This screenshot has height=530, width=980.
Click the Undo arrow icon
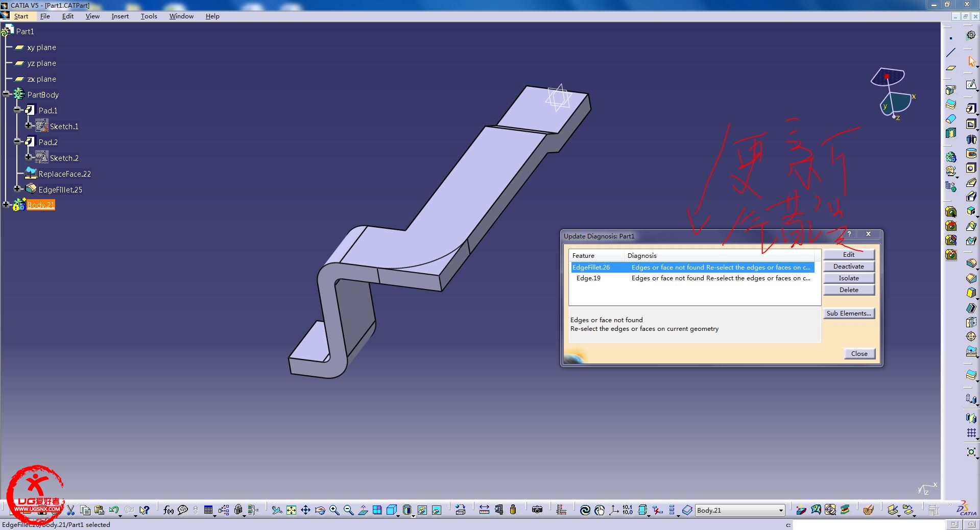(114, 510)
